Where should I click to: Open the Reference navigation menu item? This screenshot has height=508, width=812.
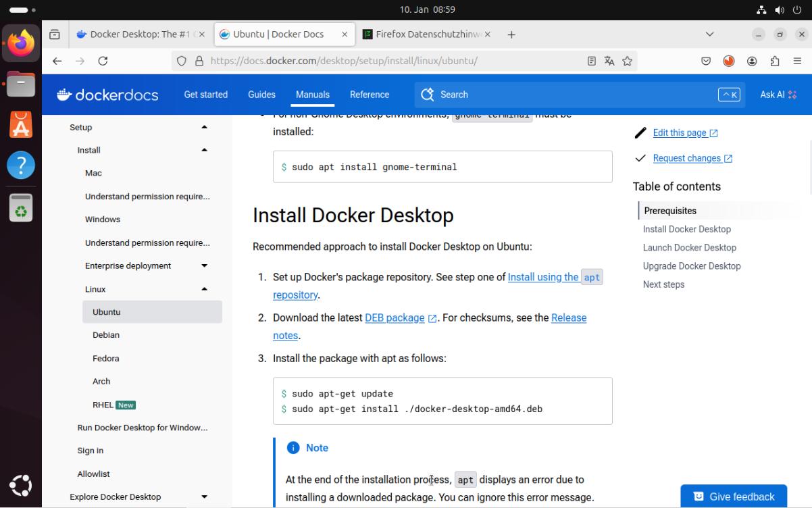pos(369,95)
